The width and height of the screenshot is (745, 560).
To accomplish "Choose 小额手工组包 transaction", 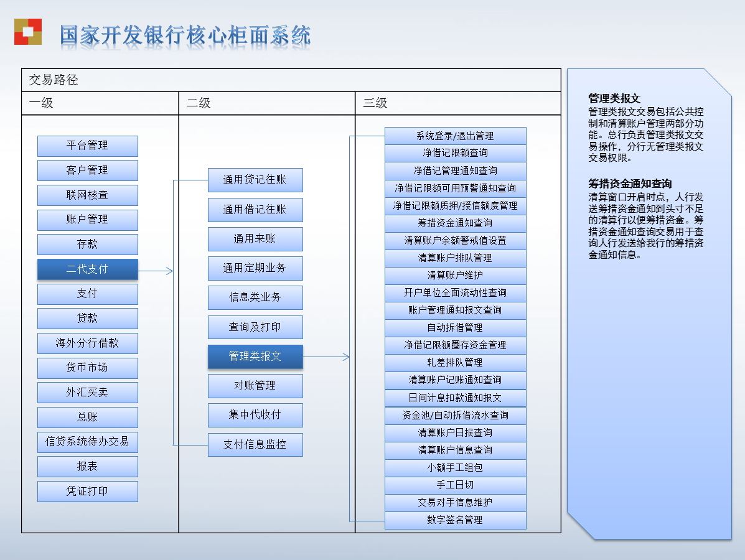I will tap(455, 468).
